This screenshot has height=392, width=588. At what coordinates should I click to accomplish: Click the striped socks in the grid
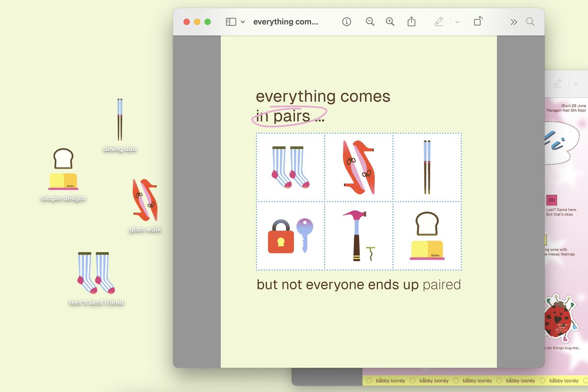[291, 167]
